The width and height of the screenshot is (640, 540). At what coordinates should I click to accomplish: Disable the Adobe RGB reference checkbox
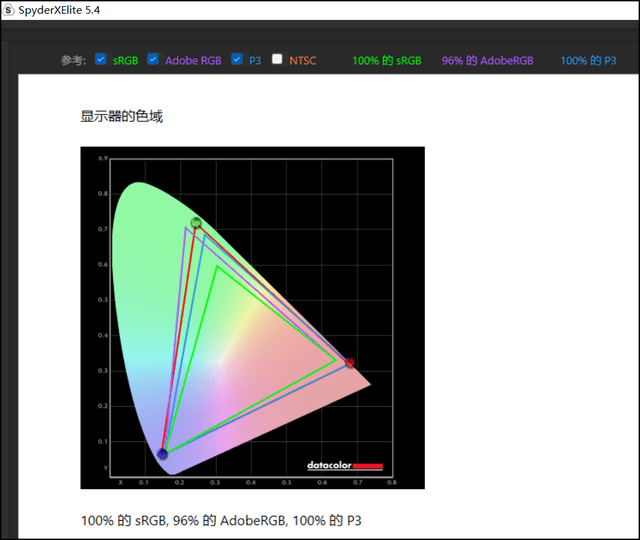[x=153, y=60]
